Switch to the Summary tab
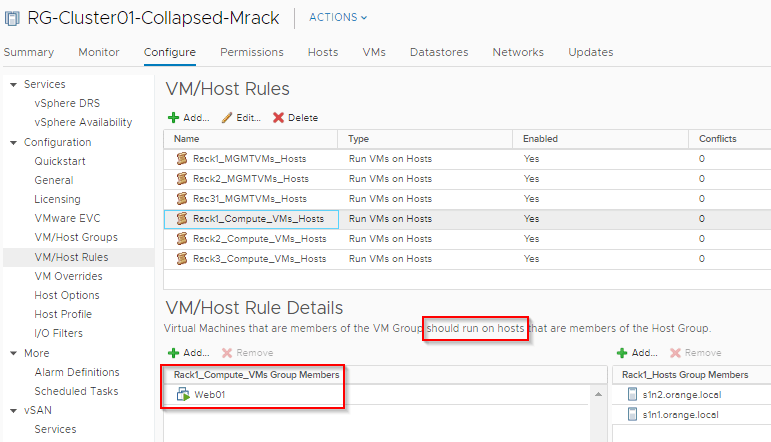Screen dimensions: 771x442 click(29, 52)
